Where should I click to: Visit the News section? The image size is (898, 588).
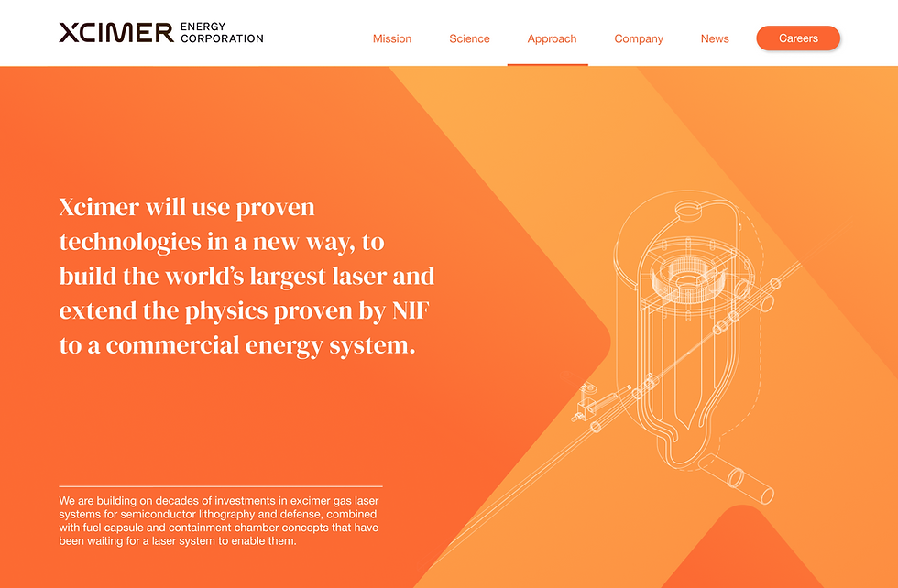(715, 38)
